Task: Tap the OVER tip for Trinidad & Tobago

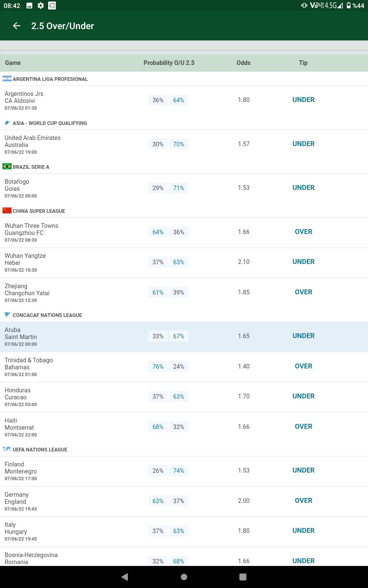Action: [x=303, y=366]
